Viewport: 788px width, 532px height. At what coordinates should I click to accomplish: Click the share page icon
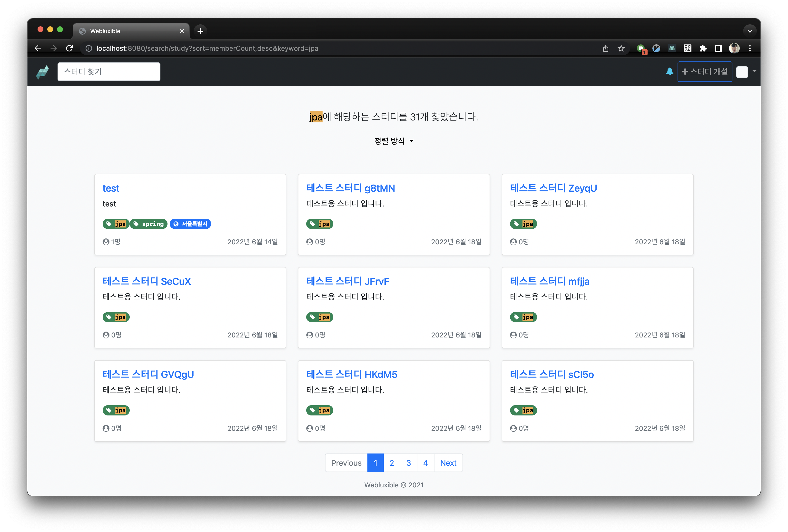pos(606,48)
